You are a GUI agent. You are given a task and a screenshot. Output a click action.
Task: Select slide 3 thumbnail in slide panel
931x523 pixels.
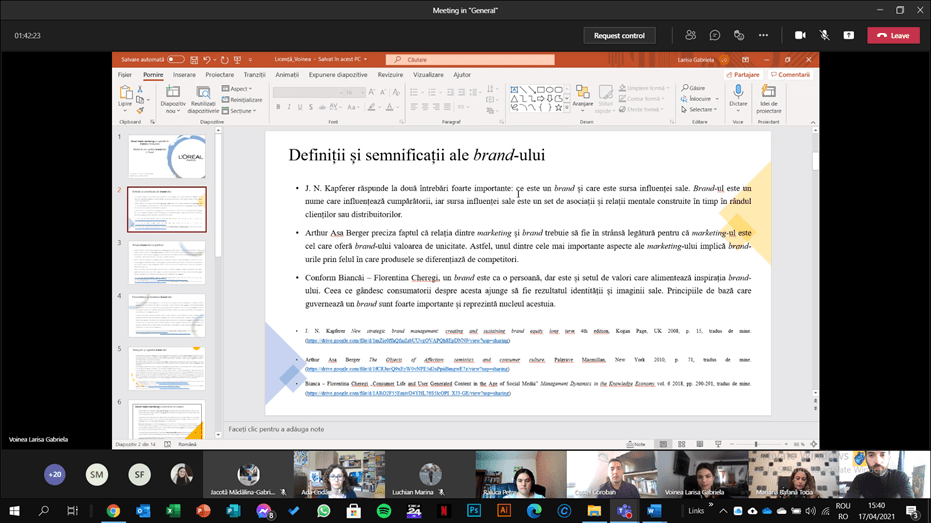167,261
